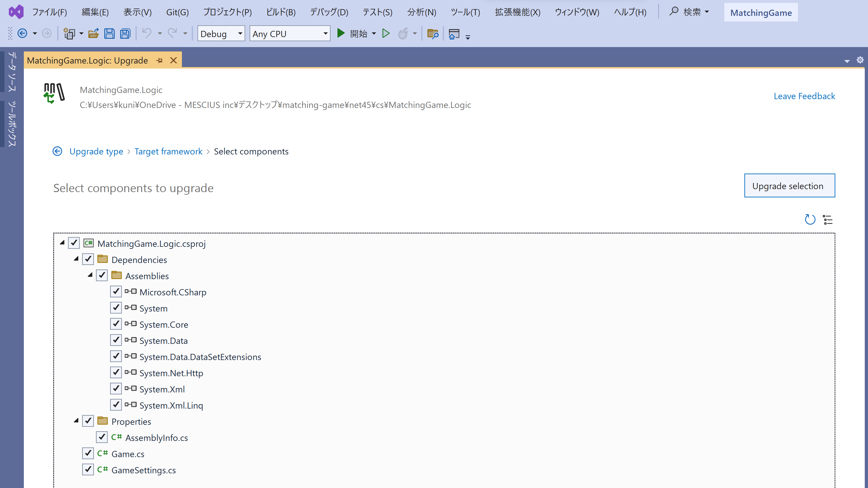Image resolution: width=868 pixels, height=488 pixels.
Task: Toggle the AssemblyInfo.cs checkbox
Action: pos(102,437)
